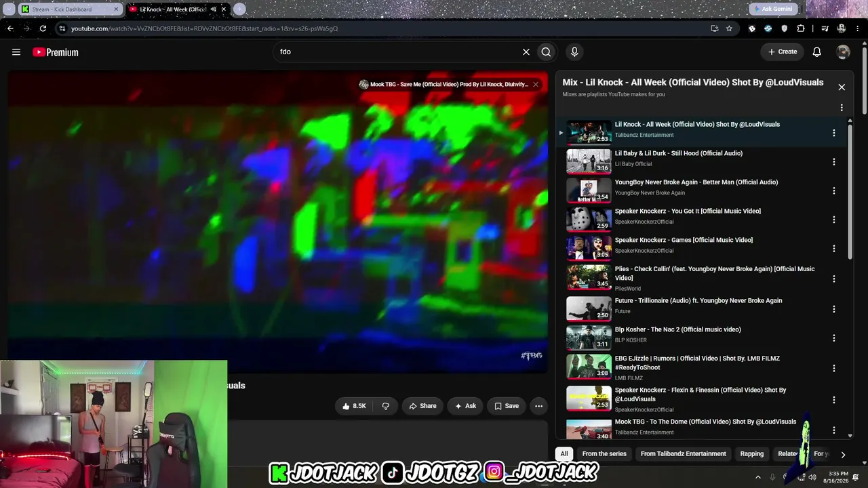Go back in the browser
The image size is (868, 488).
pyautogui.click(x=10, y=28)
